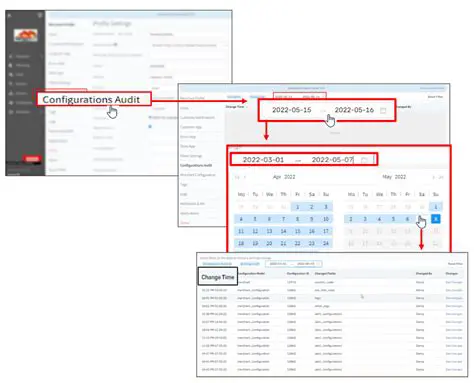Go to next month in calendar popup
The height and width of the screenshot is (383, 474).
[x=433, y=177]
